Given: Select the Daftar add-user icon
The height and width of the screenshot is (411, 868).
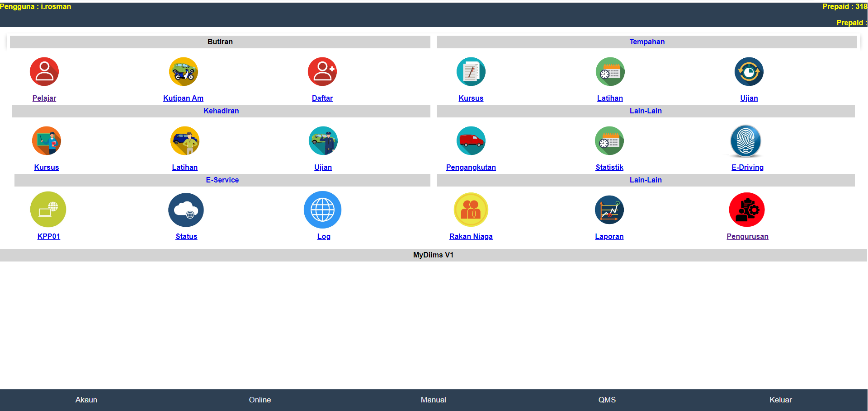Looking at the screenshot, I should tap(322, 72).
